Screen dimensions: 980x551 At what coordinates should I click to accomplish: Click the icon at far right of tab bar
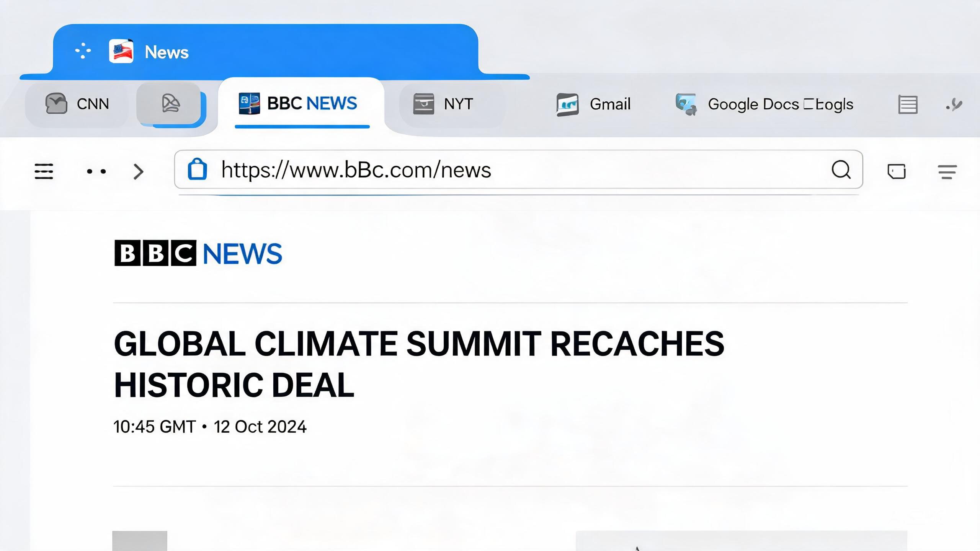click(954, 104)
